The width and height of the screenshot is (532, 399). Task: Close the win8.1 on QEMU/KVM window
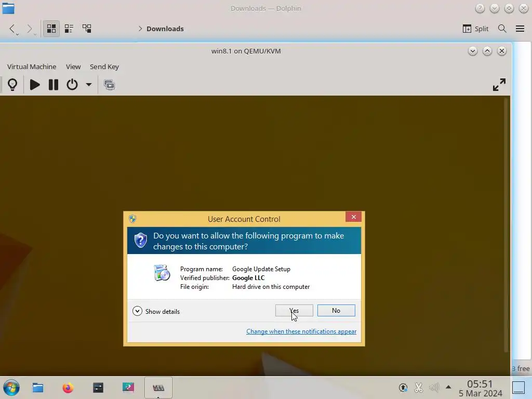pos(502,51)
